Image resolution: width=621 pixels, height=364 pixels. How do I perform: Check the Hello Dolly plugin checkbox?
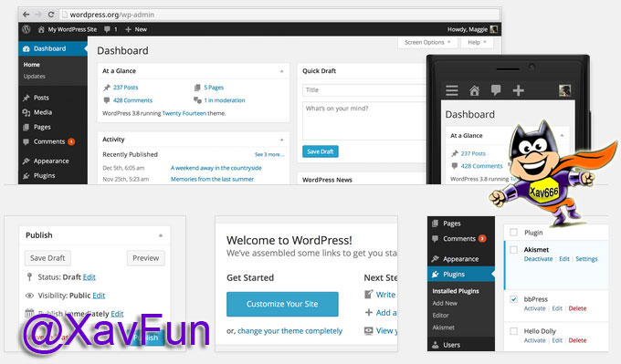(x=513, y=331)
